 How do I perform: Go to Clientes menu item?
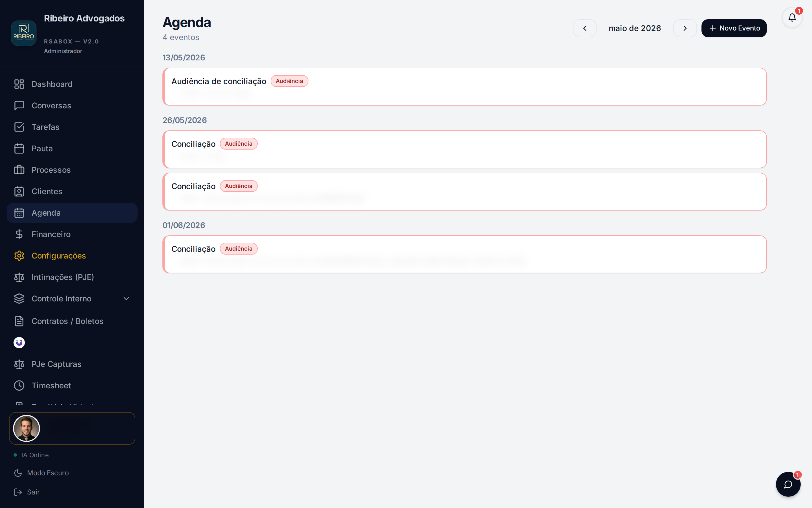pos(72,192)
